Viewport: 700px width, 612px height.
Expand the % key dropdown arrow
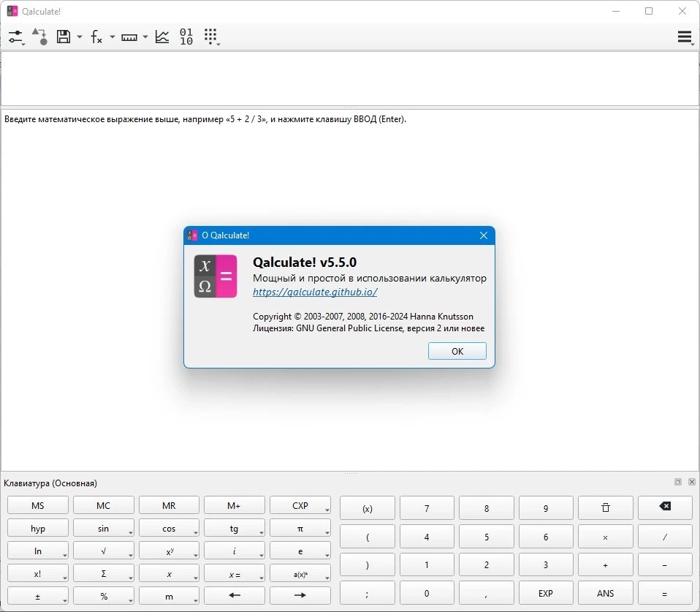coord(130,600)
